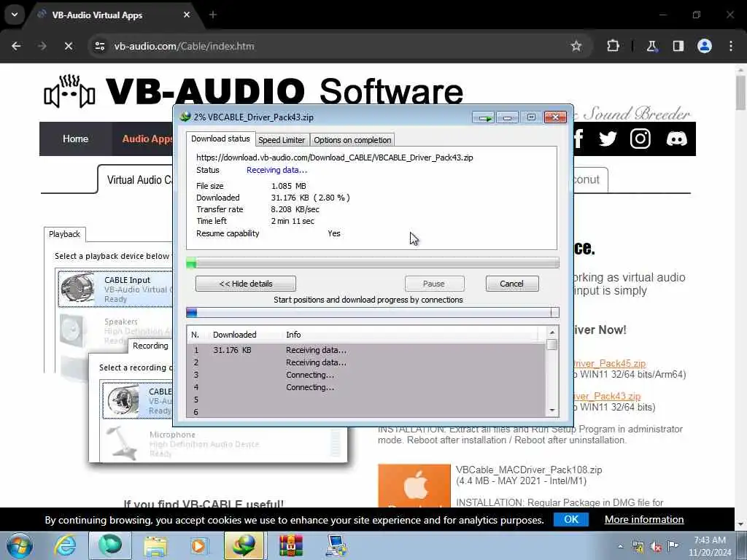Go forward in the browser

(x=42, y=46)
